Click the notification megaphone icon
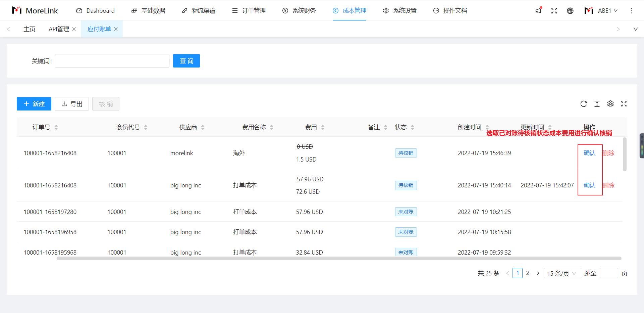Image resolution: width=644 pixels, height=313 pixels. (x=538, y=10)
